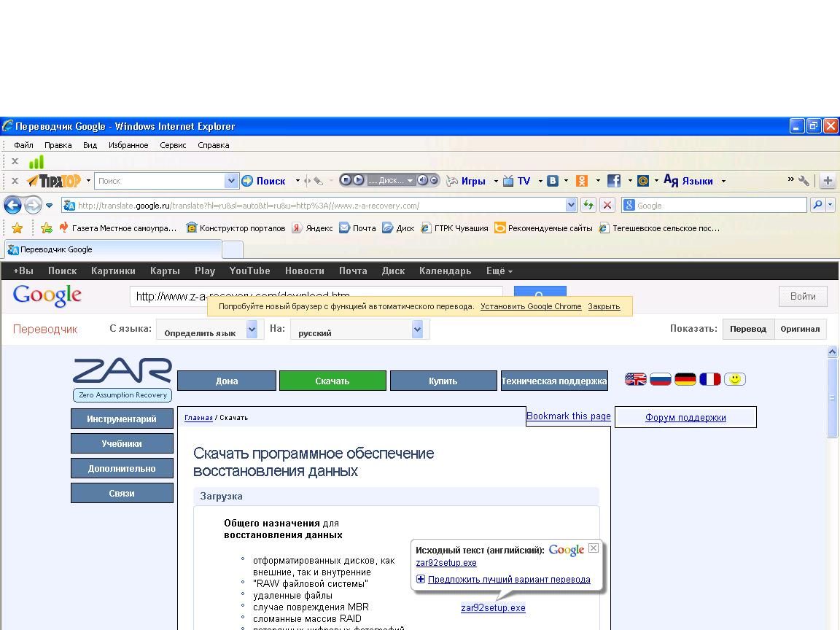This screenshot has height=630, width=840.
Task: Select the British/US English flag on ZAR page
Action: 636,379
